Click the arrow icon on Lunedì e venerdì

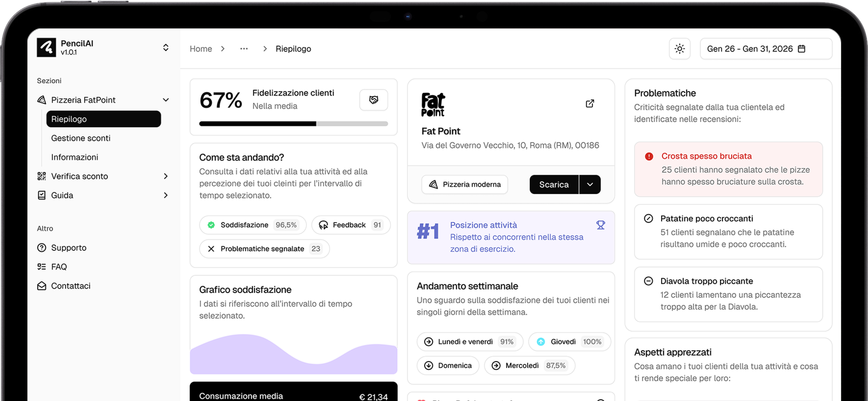[x=428, y=341]
